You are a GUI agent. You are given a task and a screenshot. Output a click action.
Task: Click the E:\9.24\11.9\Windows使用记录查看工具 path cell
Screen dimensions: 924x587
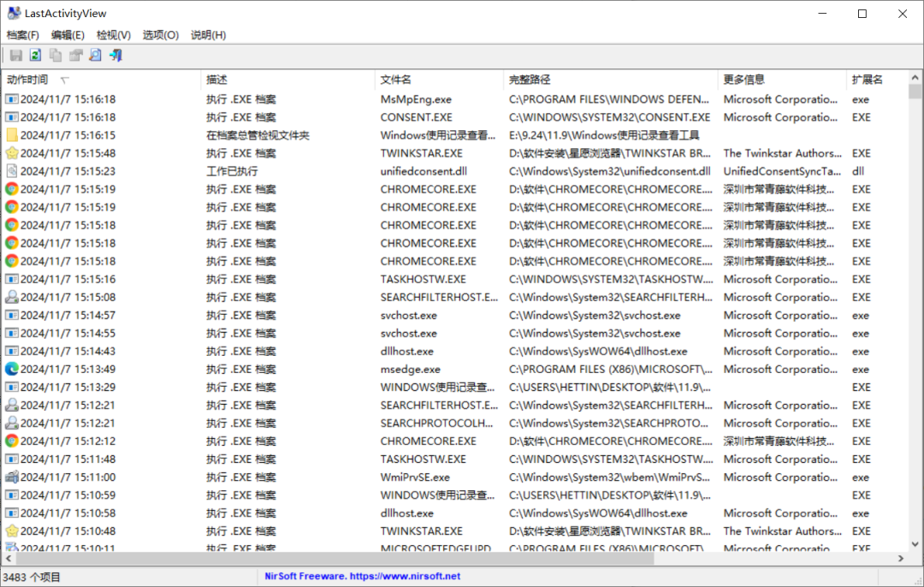604,135
